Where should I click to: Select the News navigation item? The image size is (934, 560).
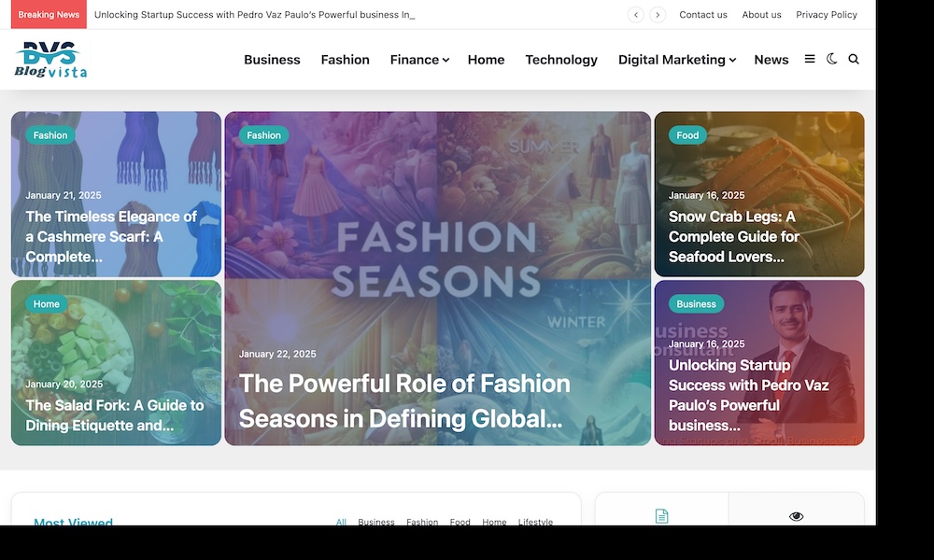(x=771, y=60)
